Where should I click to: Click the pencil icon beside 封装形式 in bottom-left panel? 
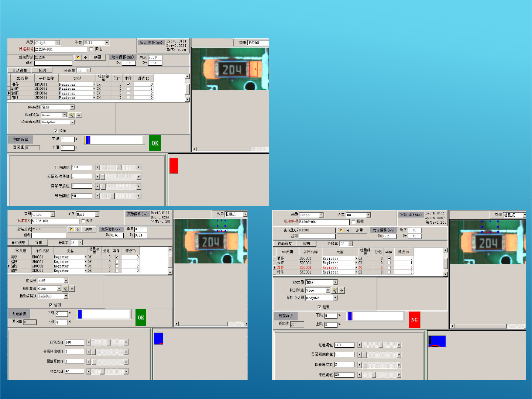coord(71,229)
